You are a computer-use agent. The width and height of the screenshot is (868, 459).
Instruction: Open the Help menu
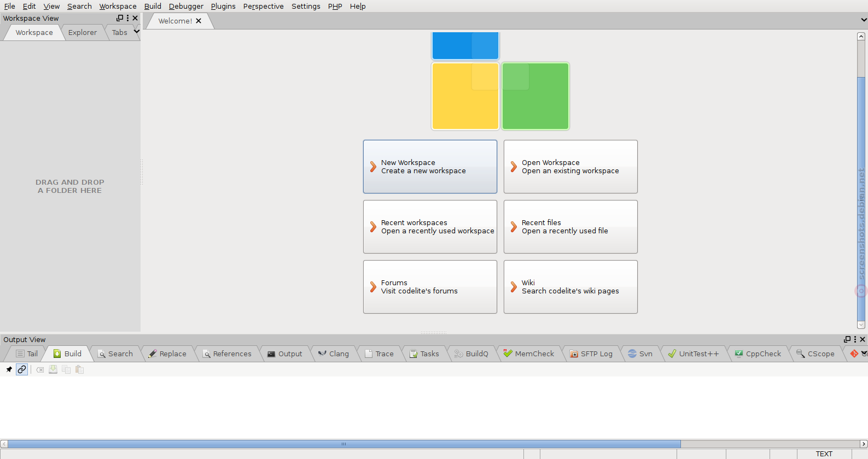coord(358,6)
